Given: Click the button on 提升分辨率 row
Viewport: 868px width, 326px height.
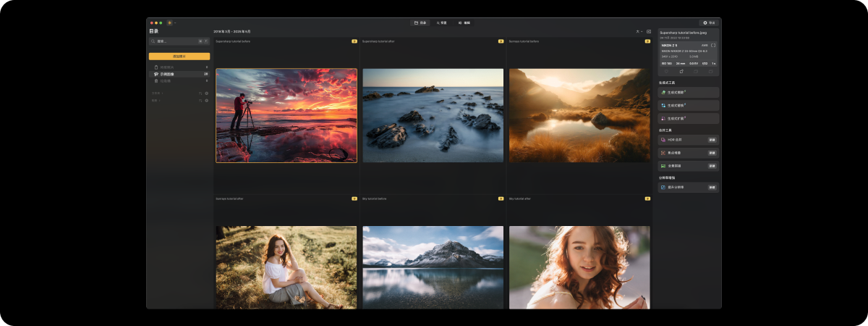Looking at the screenshot, I should [x=712, y=187].
